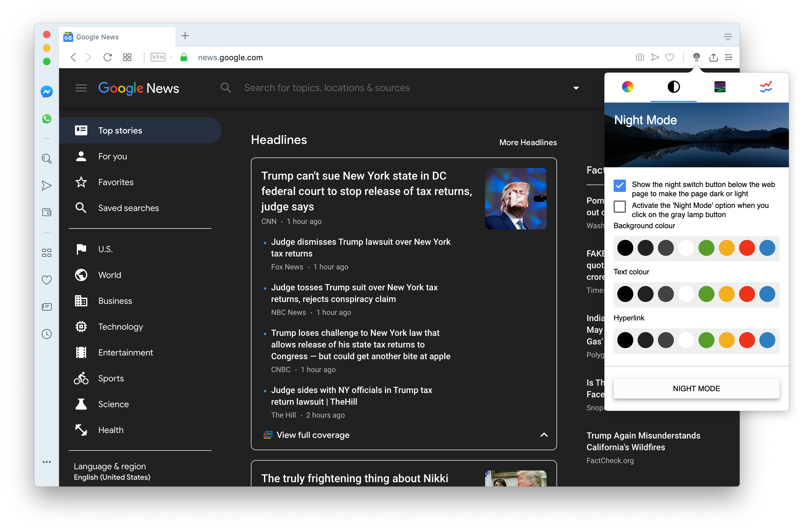Viewport: 811px width, 532px height.
Task: Open Google News hamburger menu
Action: tap(81, 88)
